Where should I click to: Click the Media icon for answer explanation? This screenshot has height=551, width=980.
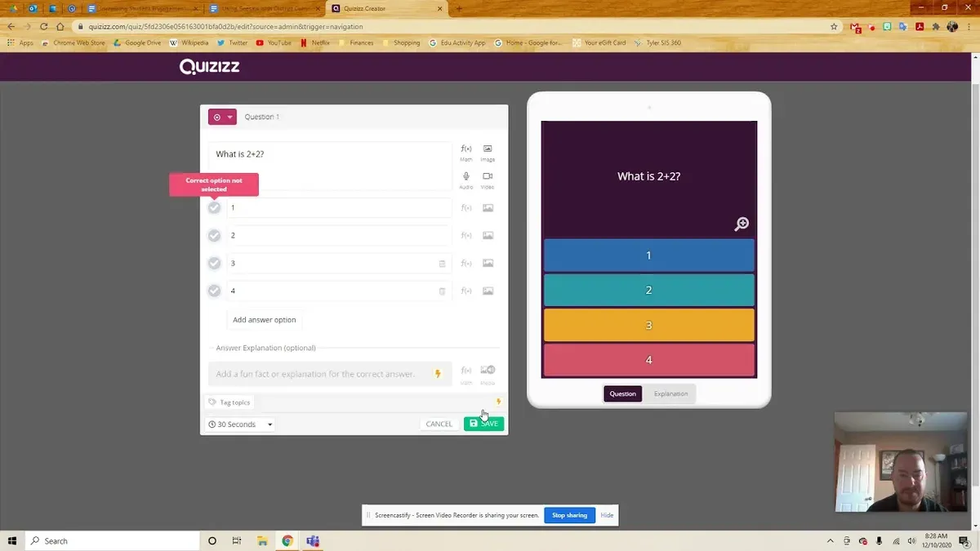[x=488, y=374]
